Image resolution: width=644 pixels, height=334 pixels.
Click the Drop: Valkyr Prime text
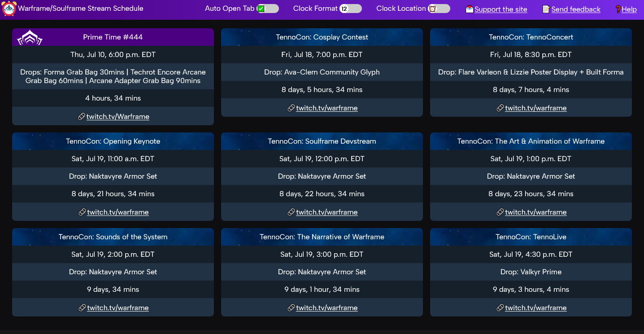click(531, 272)
